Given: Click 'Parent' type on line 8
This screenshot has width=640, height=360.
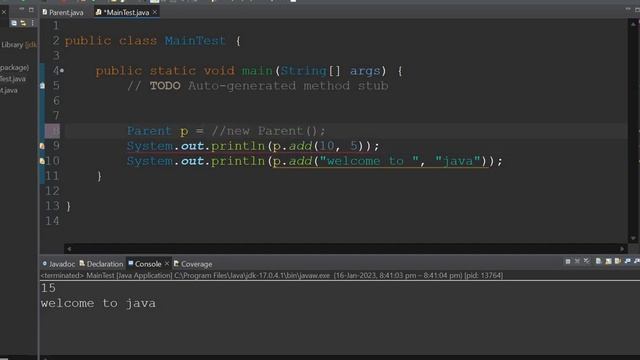Looking at the screenshot, I should pyautogui.click(x=149, y=131).
